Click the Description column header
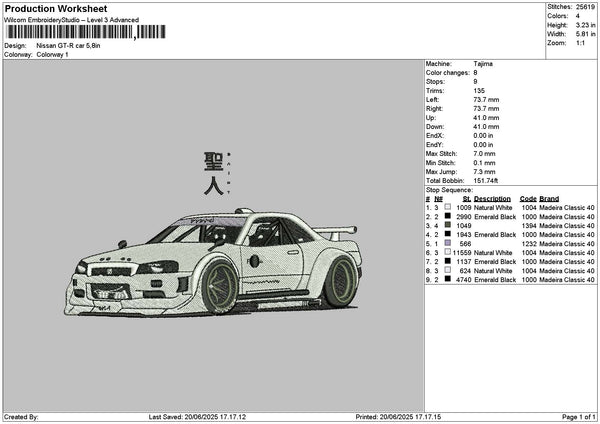The image size is (600, 424). [x=492, y=198]
